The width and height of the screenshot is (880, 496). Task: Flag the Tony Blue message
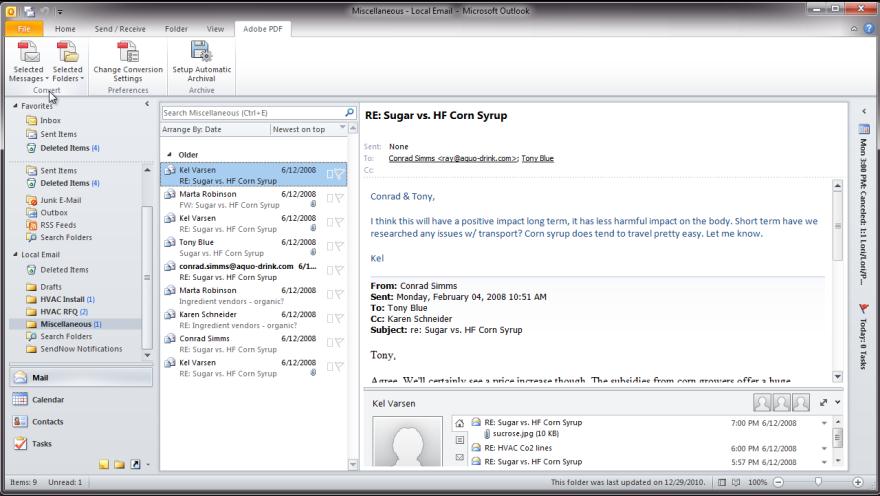coord(339,247)
